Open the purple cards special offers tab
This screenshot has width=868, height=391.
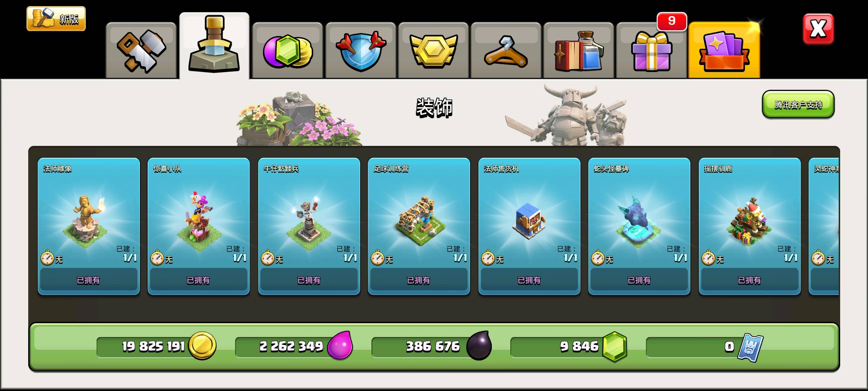point(724,50)
